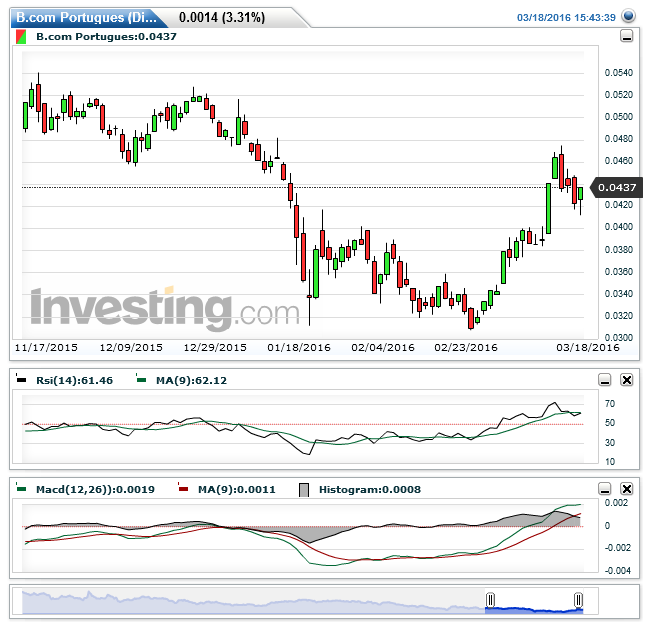Minimize the main price chart panel
The image size is (650, 627).
(x=626, y=36)
